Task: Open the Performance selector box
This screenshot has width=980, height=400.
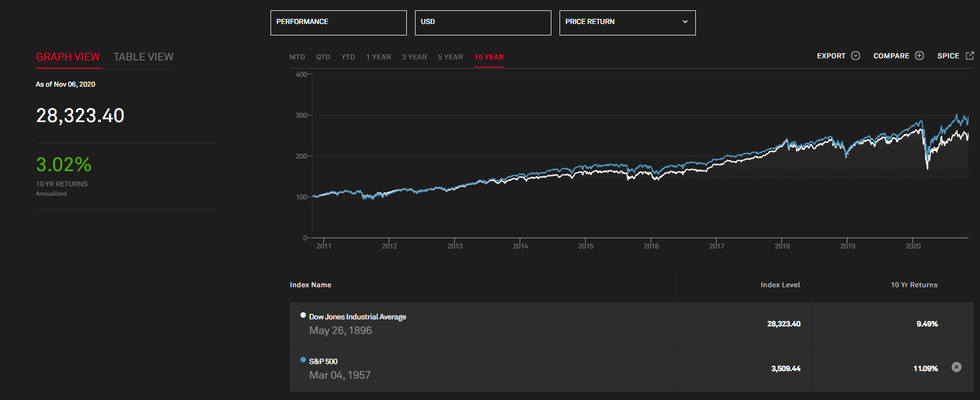Action: click(338, 23)
